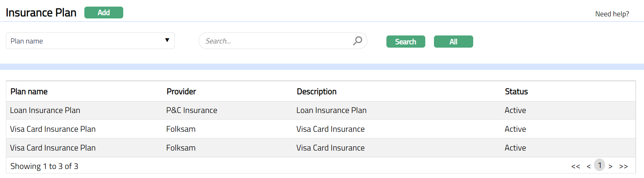Click the Provider column header

[181, 91]
